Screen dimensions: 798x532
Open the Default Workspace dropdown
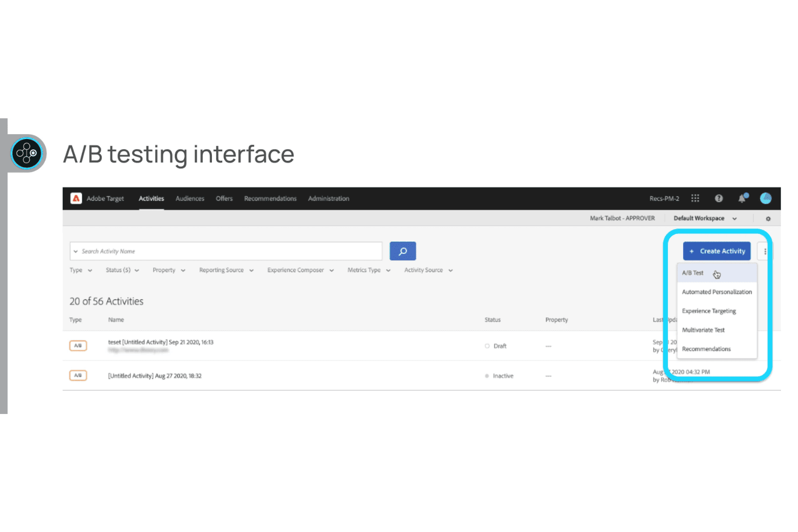(x=705, y=218)
